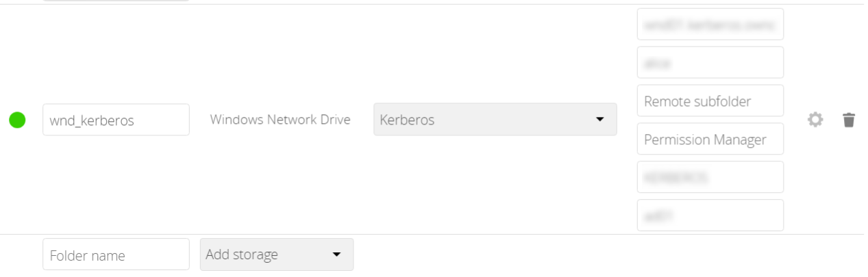Click the partially visible input at top edge

[116, 0]
